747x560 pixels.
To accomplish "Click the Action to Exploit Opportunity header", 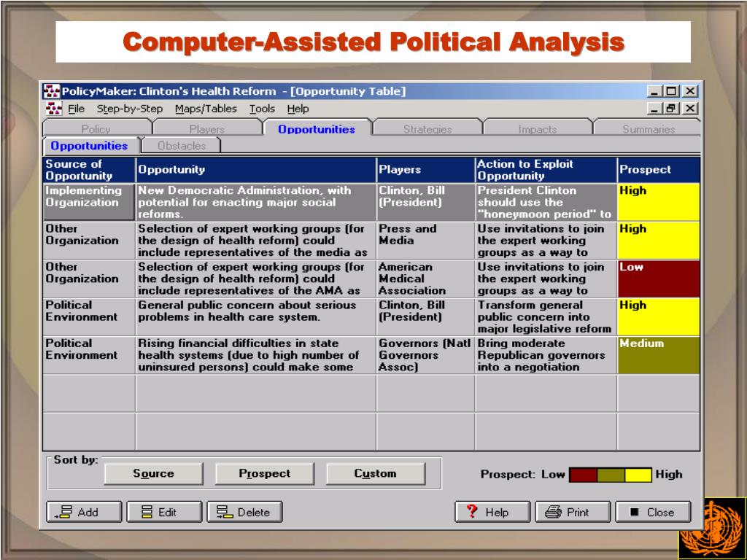I will click(x=546, y=170).
